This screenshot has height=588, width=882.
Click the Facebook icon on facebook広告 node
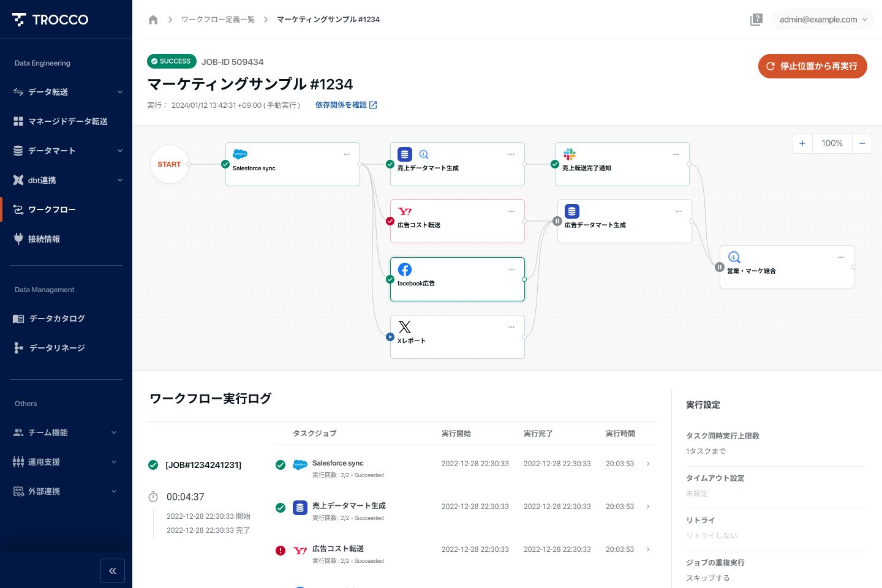point(405,269)
